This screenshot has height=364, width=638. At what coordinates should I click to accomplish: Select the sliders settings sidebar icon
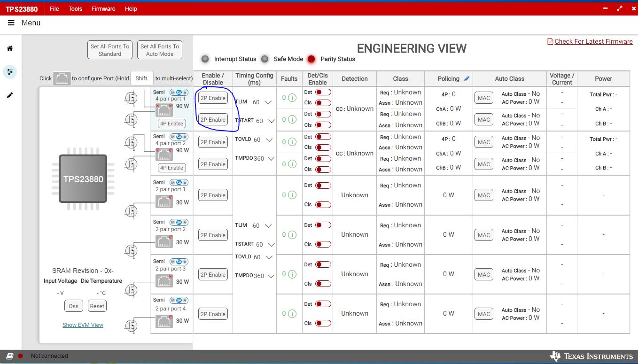pyautogui.click(x=10, y=72)
